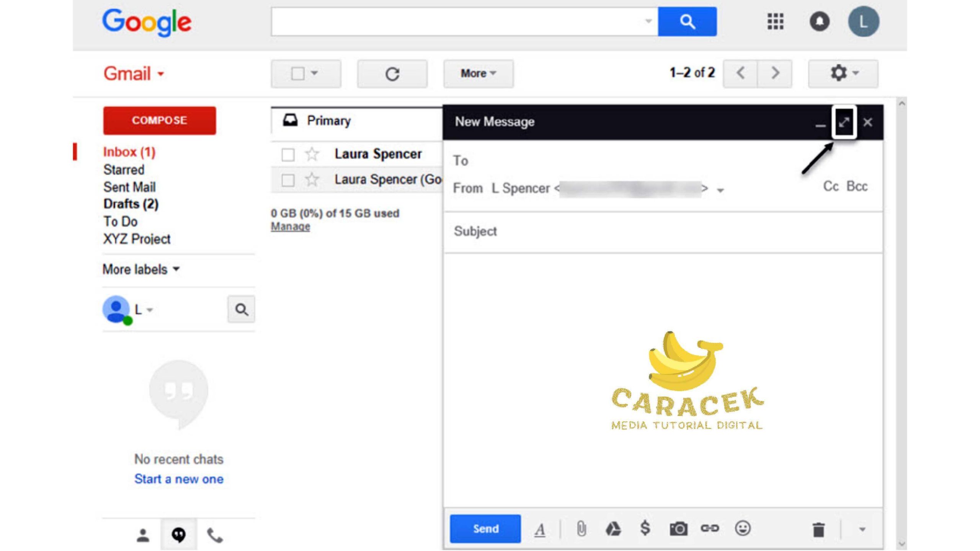Open Gmail account switcher dropdown
Viewport: 980px width, 551px height.
(864, 21)
